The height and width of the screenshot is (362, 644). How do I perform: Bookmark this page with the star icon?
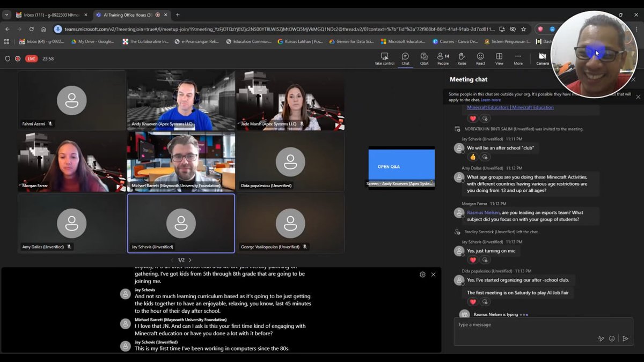point(523,29)
